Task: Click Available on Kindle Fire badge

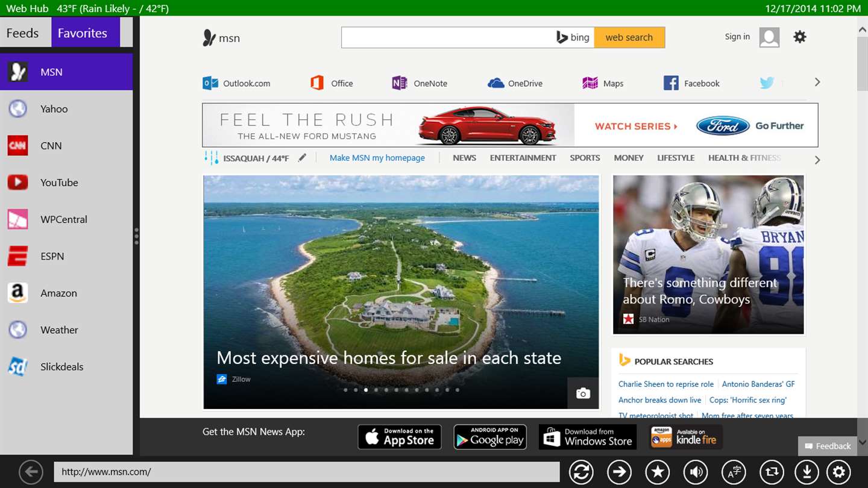Action: click(686, 437)
